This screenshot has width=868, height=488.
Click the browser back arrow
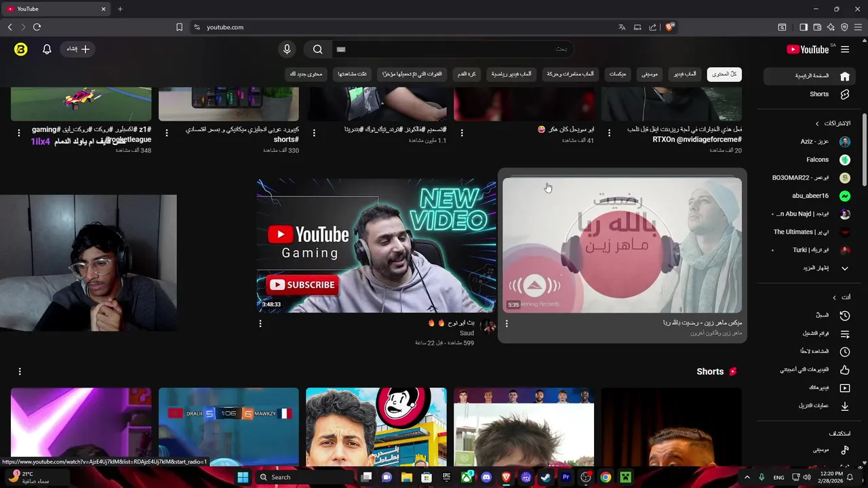[9, 27]
